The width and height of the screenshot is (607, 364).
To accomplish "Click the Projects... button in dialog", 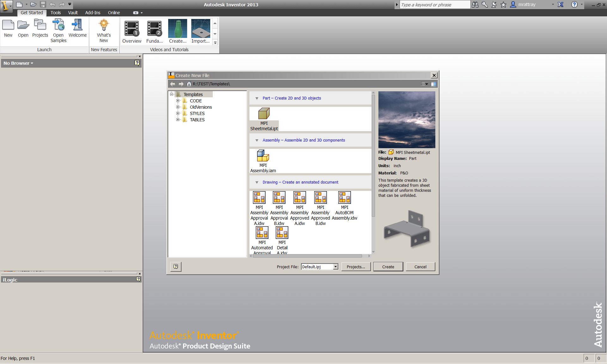I will (356, 267).
